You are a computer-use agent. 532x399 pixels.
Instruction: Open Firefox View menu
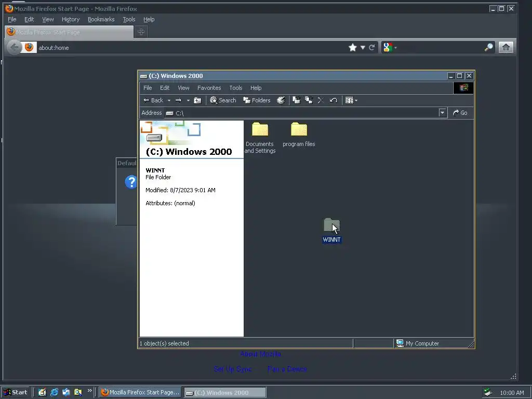[48, 19]
